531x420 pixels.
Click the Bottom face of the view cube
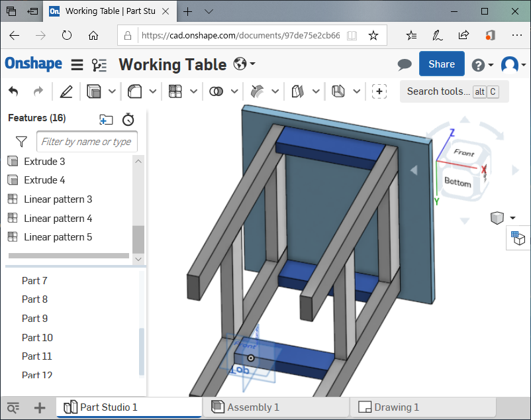click(x=458, y=182)
